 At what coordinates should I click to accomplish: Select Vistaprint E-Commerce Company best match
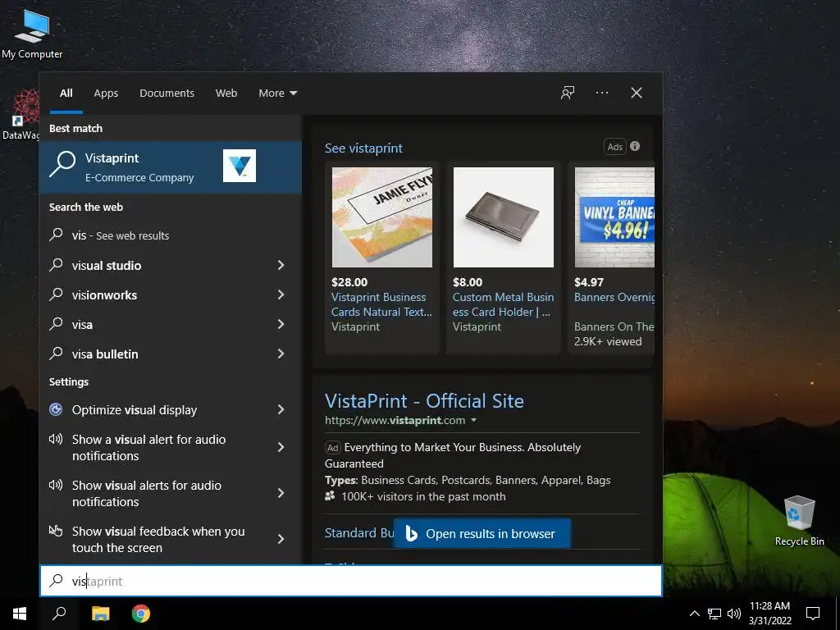(x=171, y=167)
